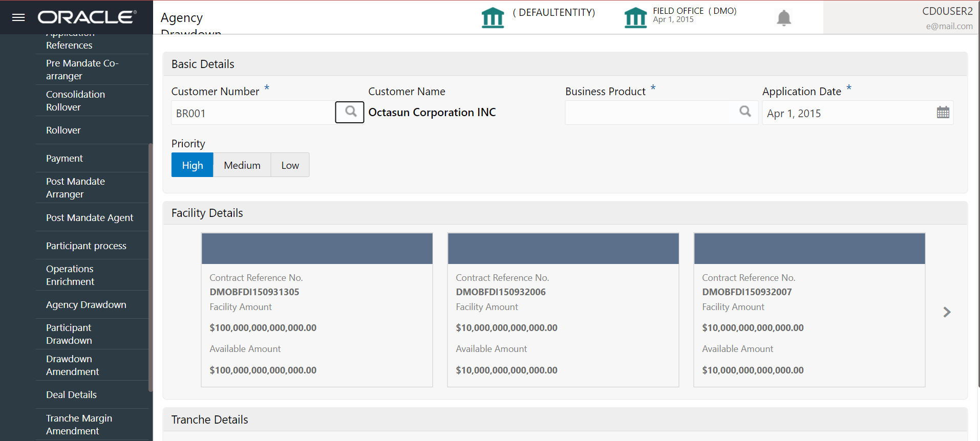
Task: Open Post Mandate Agent menu item
Action: (92, 218)
